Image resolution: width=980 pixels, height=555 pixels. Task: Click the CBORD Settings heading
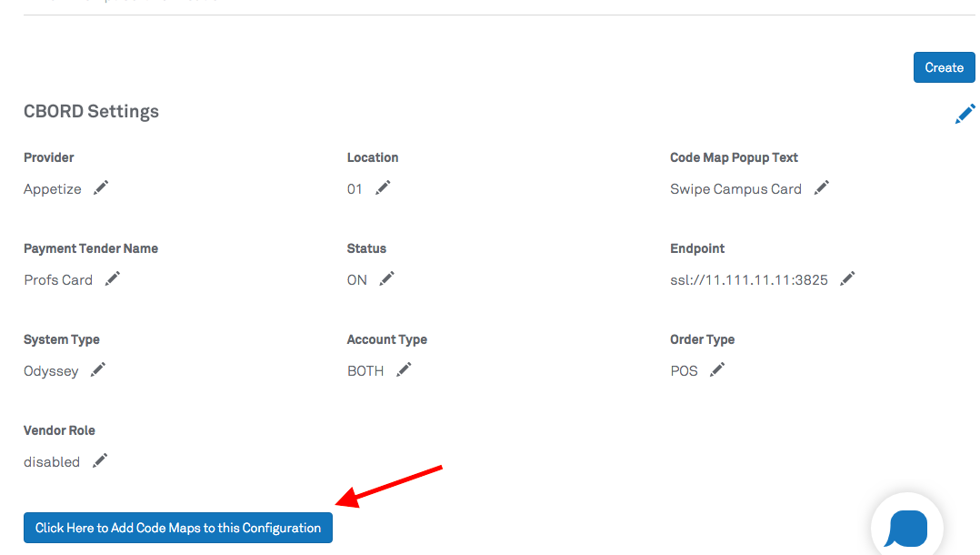click(x=91, y=111)
